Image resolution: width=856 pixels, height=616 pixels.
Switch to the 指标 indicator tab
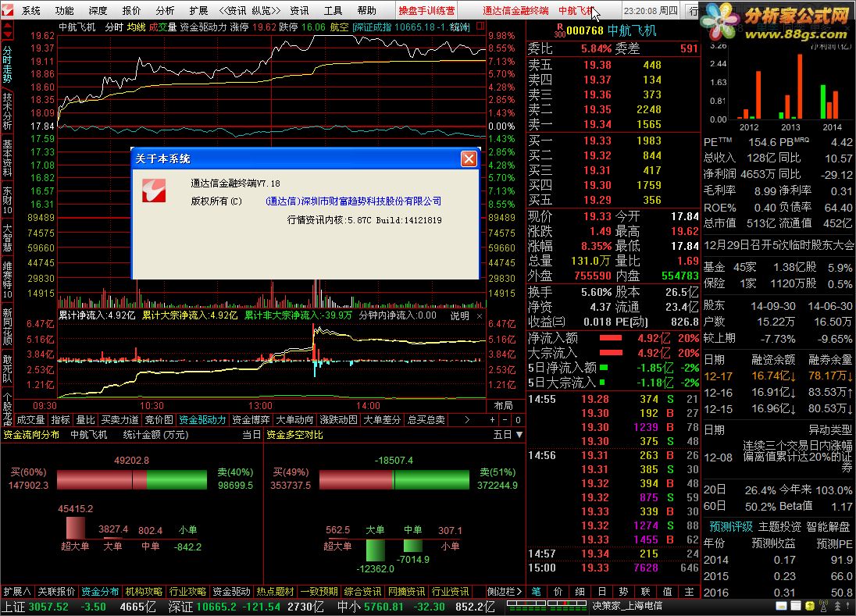60,419
